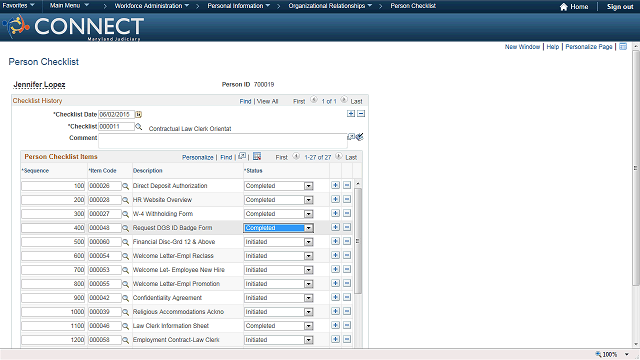This screenshot has width=640, height=360.
Task: Delete the Law Clerk Information Sheet row
Action: pyautogui.click(x=347, y=325)
